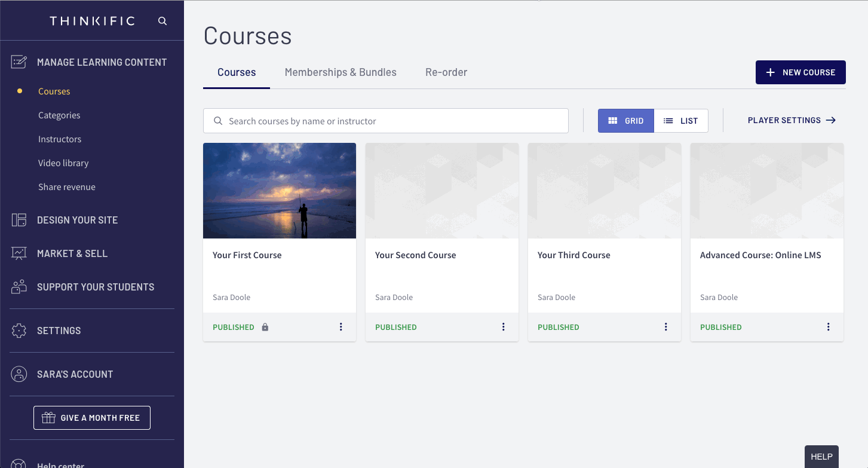
Task: Open Player Settings link
Action: (x=792, y=120)
